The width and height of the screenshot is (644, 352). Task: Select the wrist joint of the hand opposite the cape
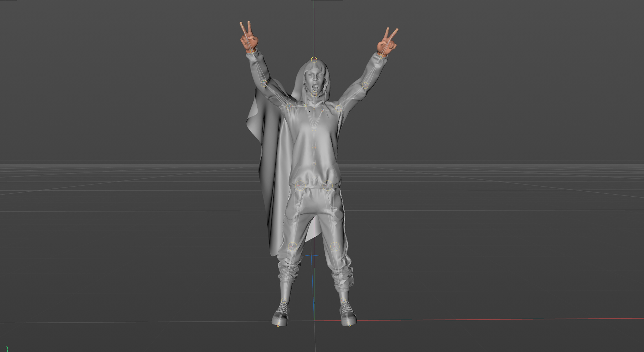pos(381,55)
